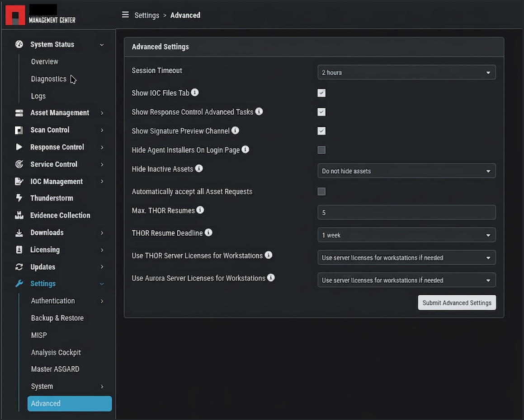The width and height of the screenshot is (524, 420).
Task: Click info icon beside Show IOC Files Tab
Action: [195, 93]
